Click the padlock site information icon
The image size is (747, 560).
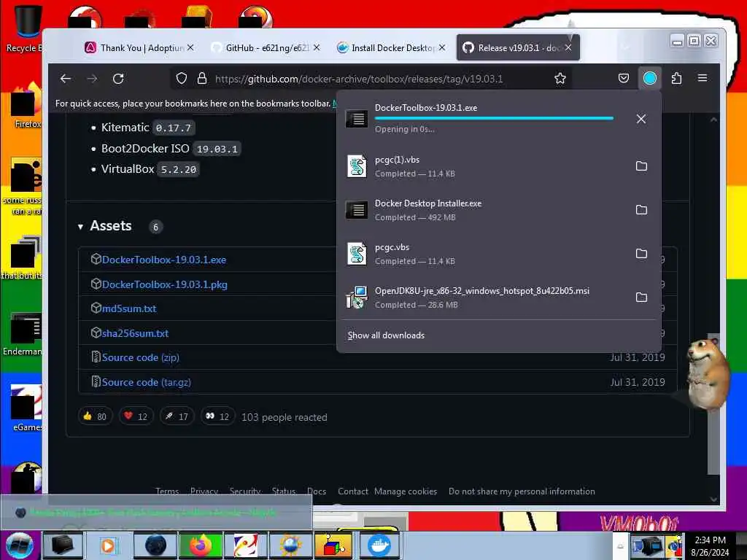[x=202, y=79]
